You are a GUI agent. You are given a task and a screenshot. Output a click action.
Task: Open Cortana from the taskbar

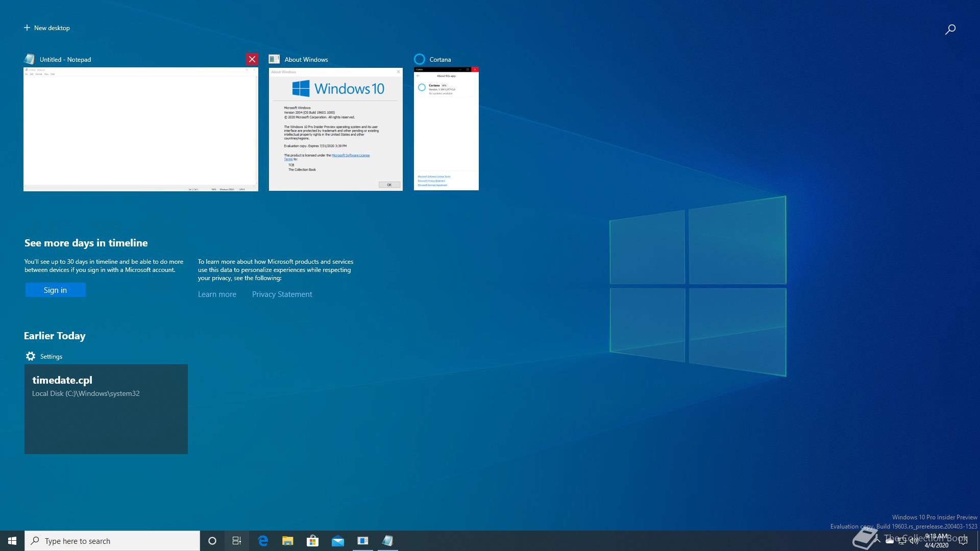click(212, 541)
